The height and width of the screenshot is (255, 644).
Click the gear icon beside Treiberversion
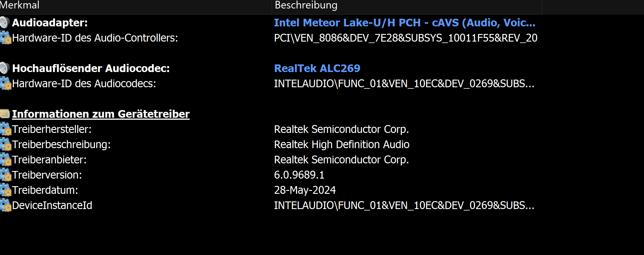point(5,175)
